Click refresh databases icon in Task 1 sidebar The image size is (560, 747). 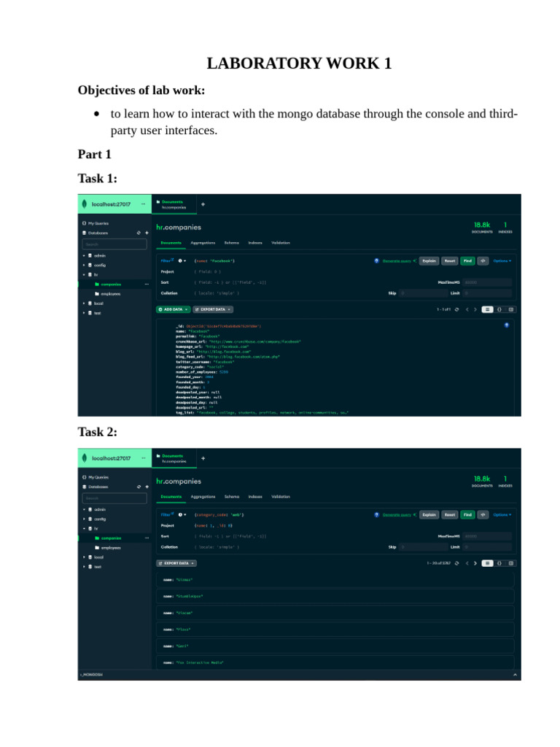click(x=139, y=233)
